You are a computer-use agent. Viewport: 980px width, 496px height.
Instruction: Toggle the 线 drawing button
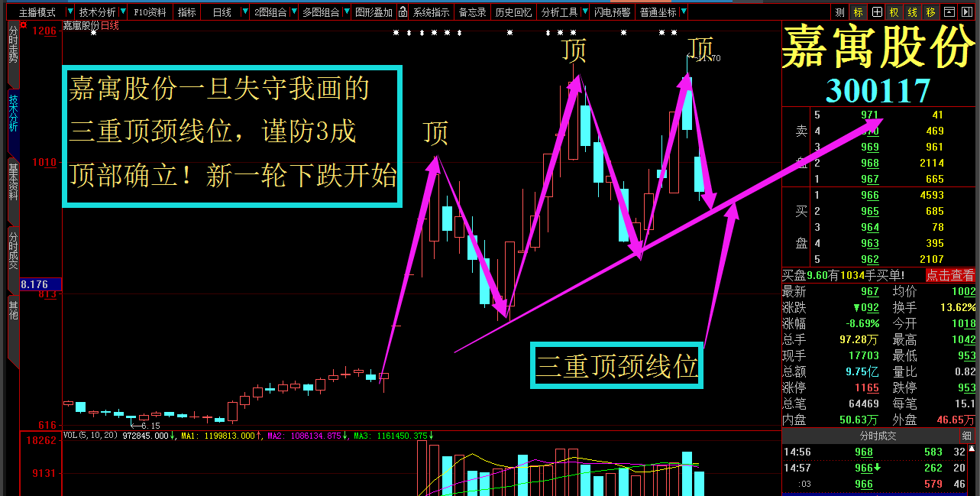pos(912,12)
